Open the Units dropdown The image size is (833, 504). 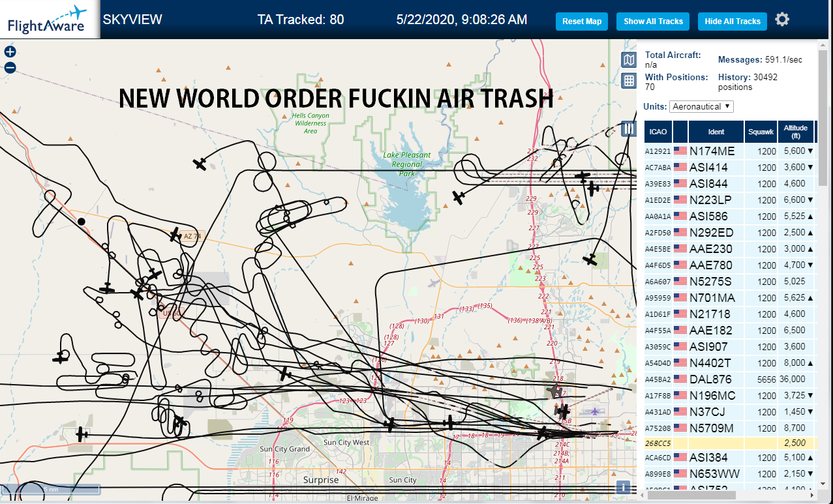701,106
